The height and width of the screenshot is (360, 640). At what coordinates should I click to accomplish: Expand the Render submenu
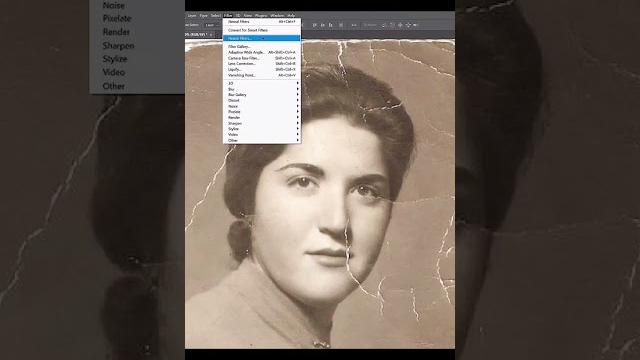[x=262, y=118]
